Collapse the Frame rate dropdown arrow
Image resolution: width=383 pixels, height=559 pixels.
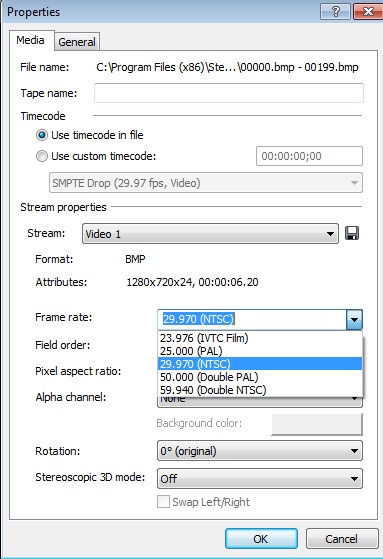(354, 319)
